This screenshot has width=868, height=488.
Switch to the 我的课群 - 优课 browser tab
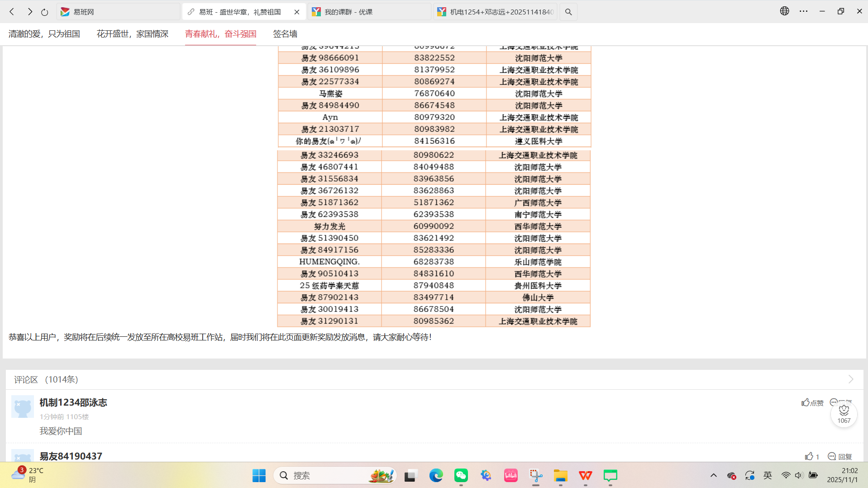pyautogui.click(x=369, y=12)
